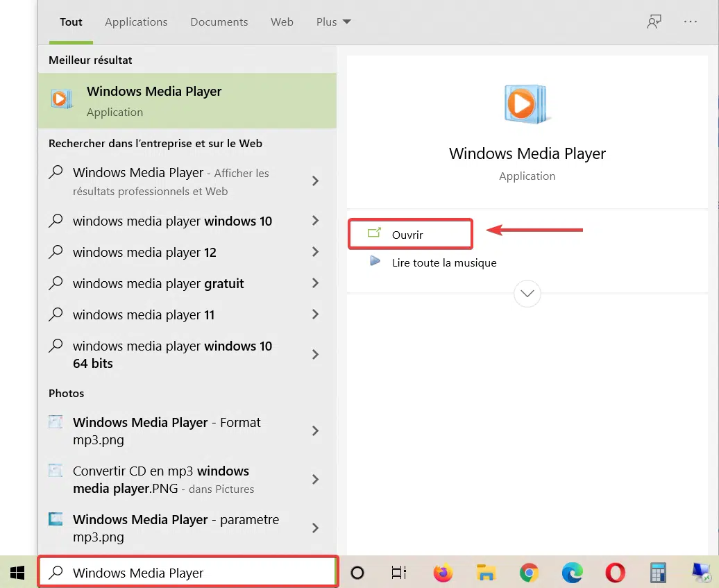Open File Explorer folder icon in taskbar
Image resolution: width=719 pixels, height=588 pixels.
486,573
